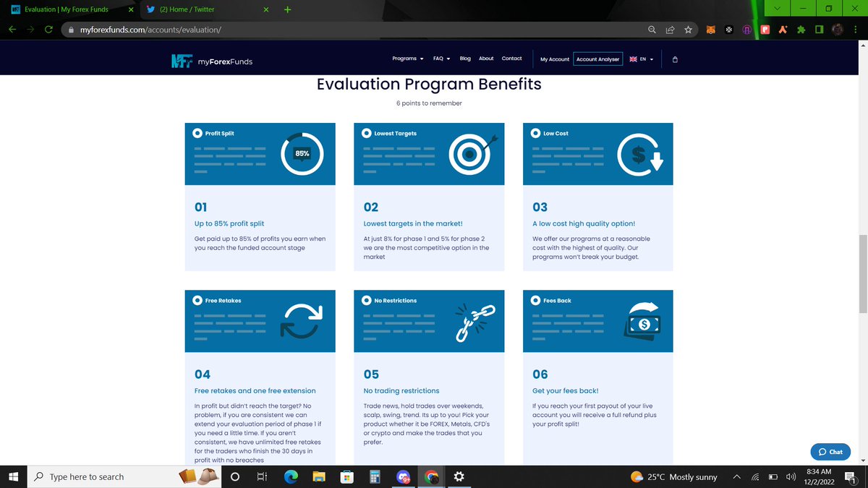Viewport: 868px width, 488px height.
Task: Click the purple arch extension icon
Action: [x=747, y=30]
